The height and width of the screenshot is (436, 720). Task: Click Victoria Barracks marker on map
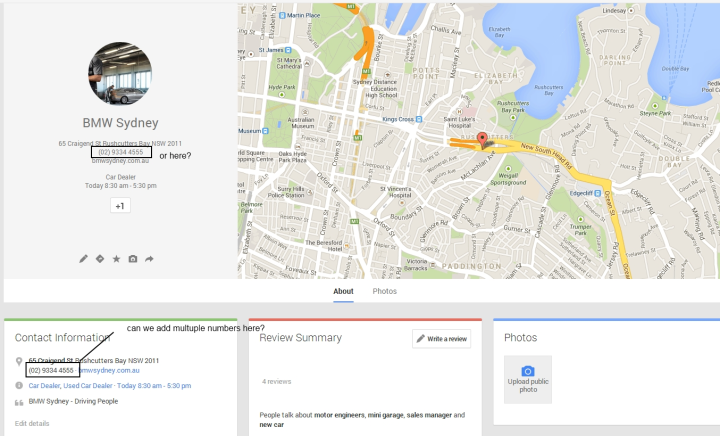coord(432,264)
